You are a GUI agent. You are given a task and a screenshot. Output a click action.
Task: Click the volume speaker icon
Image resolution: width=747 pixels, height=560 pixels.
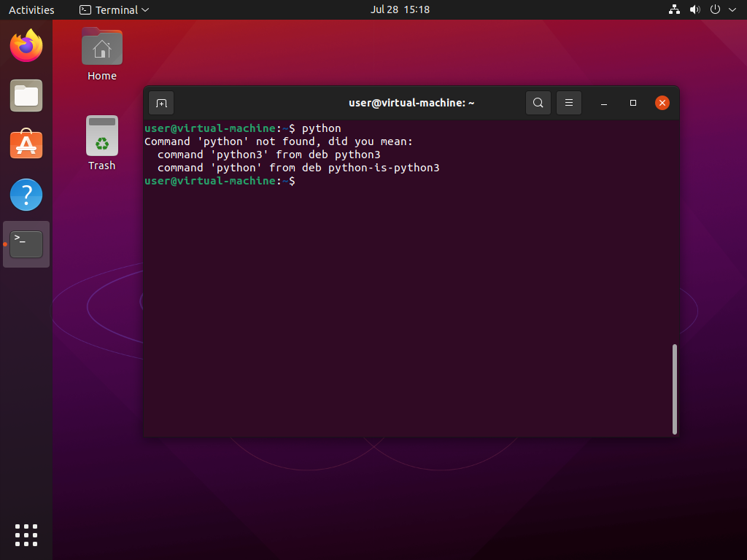[x=694, y=9]
